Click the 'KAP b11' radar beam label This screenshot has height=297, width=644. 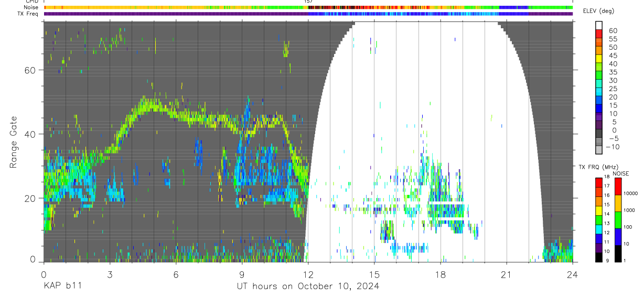(x=62, y=286)
